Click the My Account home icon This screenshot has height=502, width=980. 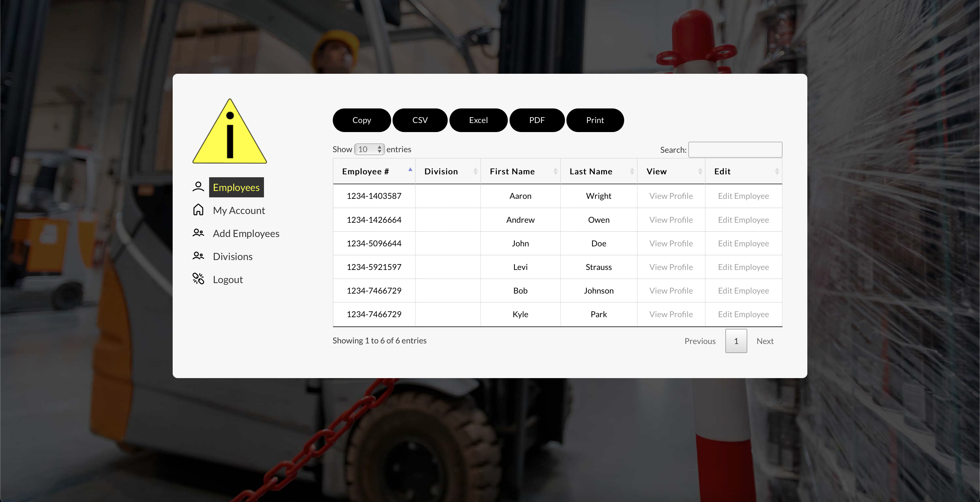pyautogui.click(x=198, y=210)
